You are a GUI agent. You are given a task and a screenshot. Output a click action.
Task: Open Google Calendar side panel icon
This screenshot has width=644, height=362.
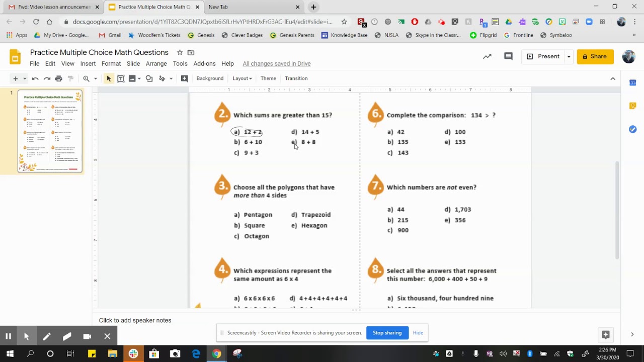[633, 82]
